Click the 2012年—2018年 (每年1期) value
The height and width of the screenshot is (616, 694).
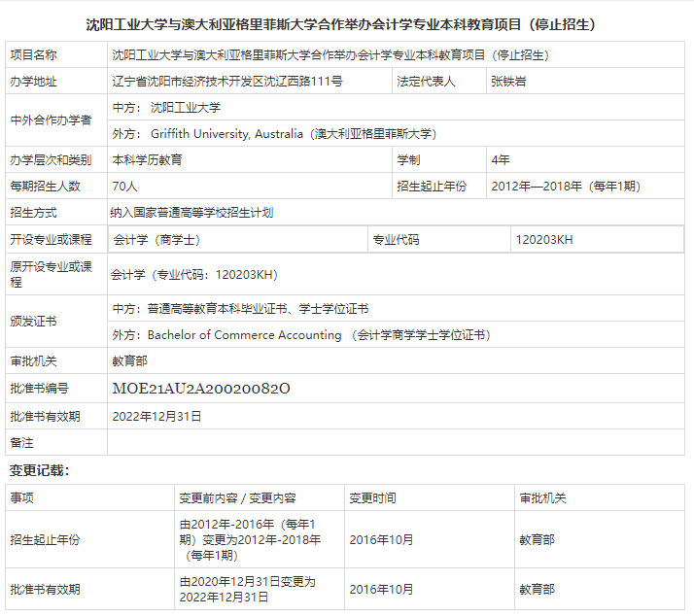566,186
